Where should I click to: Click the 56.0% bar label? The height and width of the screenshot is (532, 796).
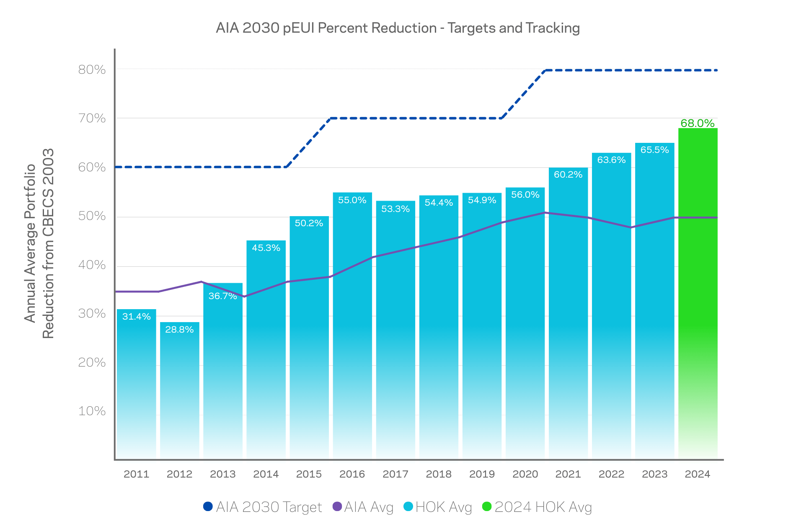525,195
